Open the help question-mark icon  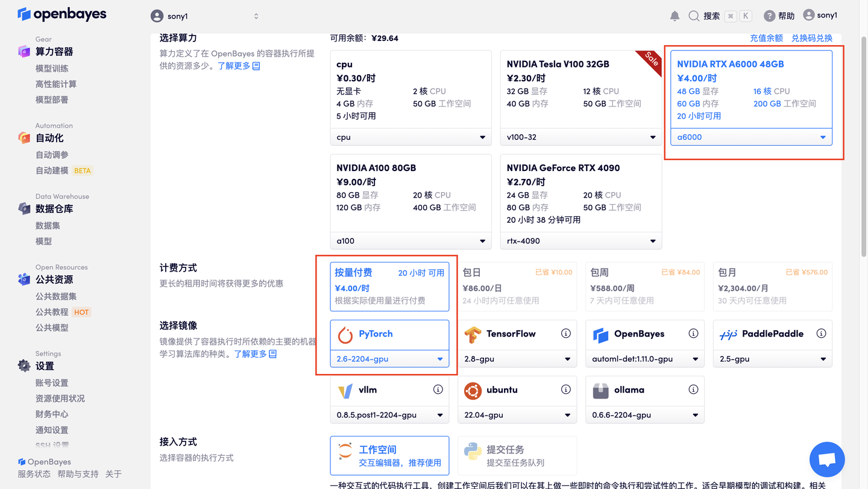pyautogui.click(x=769, y=16)
